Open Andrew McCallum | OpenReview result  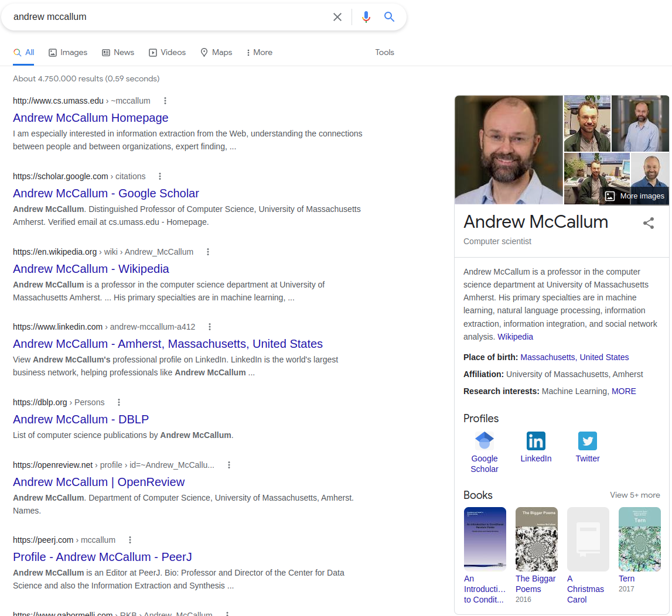coord(98,482)
